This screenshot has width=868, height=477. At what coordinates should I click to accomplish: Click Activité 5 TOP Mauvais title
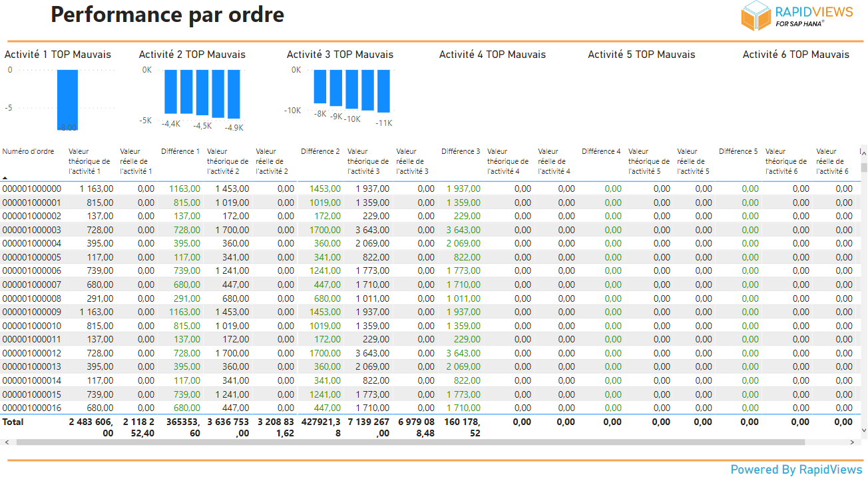click(642, 55)
